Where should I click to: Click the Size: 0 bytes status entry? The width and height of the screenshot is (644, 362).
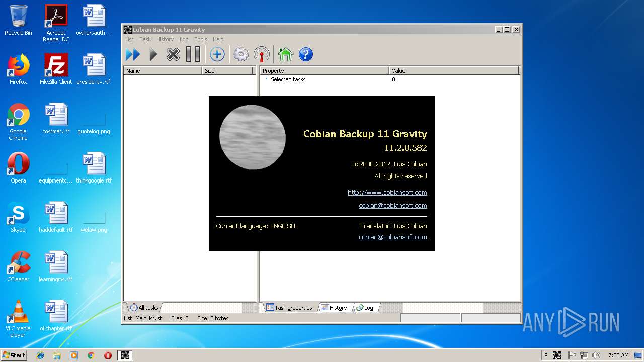pyautogui.click(x=213, y=318)
